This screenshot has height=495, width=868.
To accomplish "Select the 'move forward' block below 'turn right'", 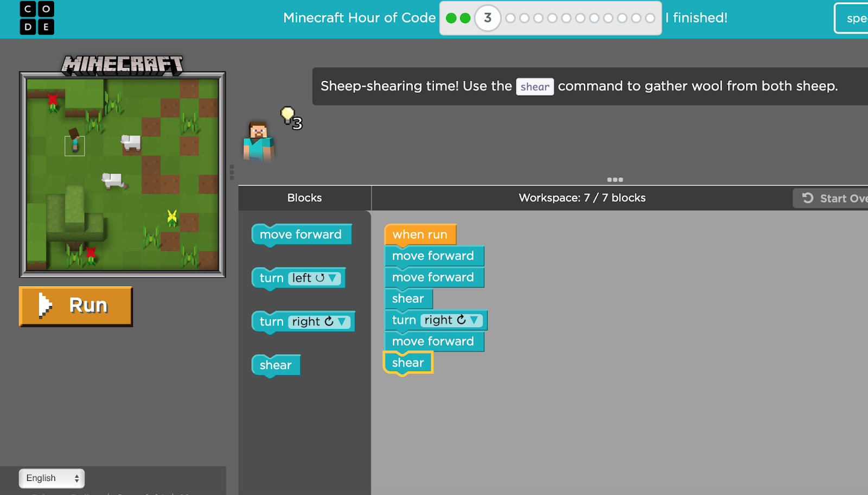I will 433,341.
